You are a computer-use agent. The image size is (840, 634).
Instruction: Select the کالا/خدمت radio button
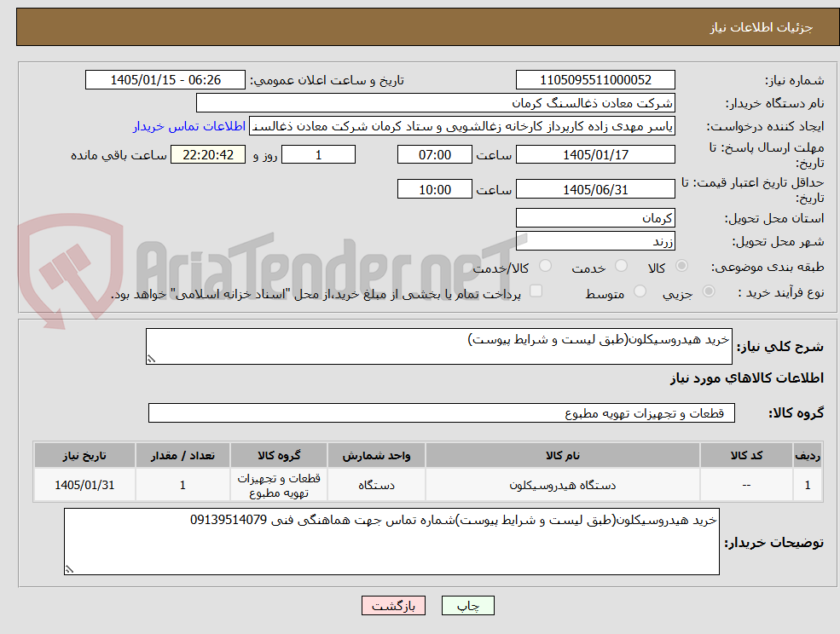click(x=545, y=266)
